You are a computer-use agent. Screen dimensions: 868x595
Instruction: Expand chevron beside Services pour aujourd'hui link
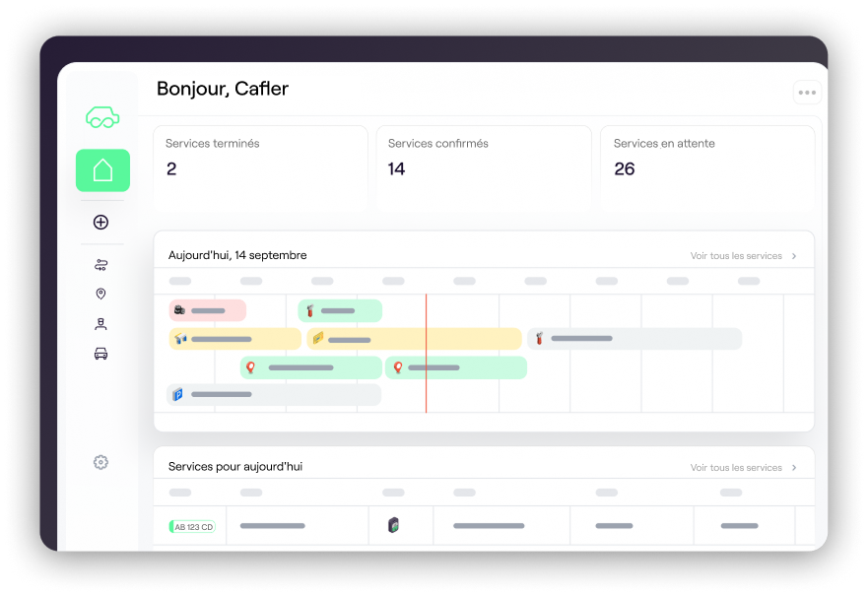click(x=794, y=468)
